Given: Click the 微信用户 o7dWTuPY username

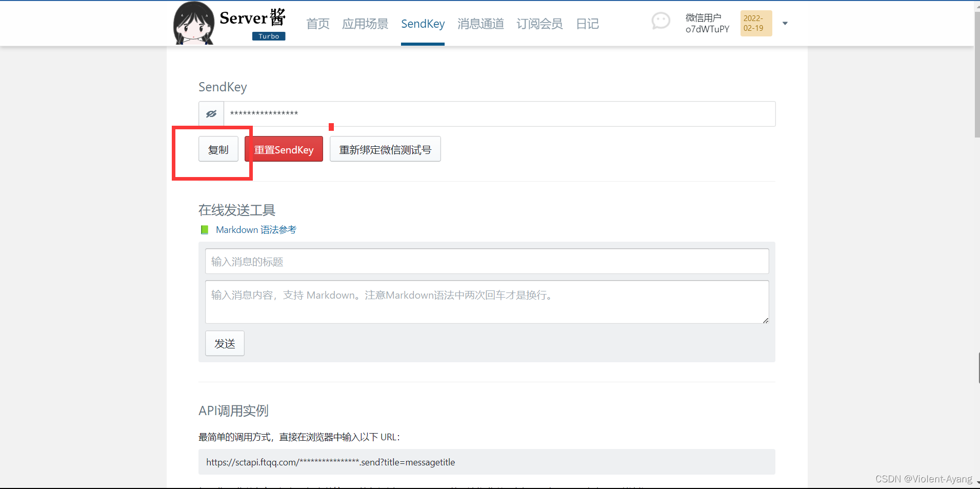Looking at the screenshot, I should pos(707,24).
